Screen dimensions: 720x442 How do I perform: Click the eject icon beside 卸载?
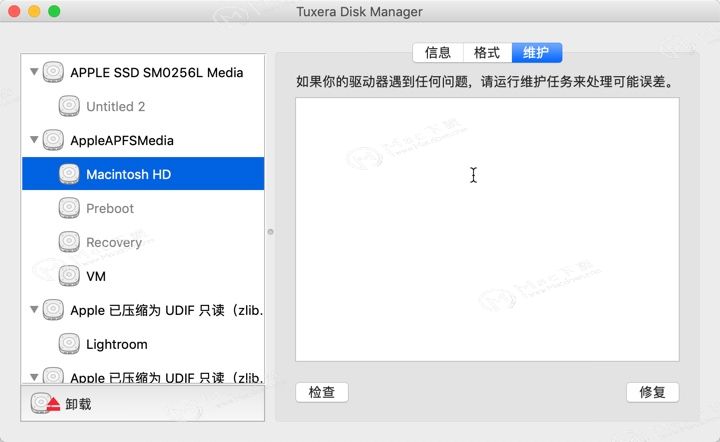tap(45, 403)
